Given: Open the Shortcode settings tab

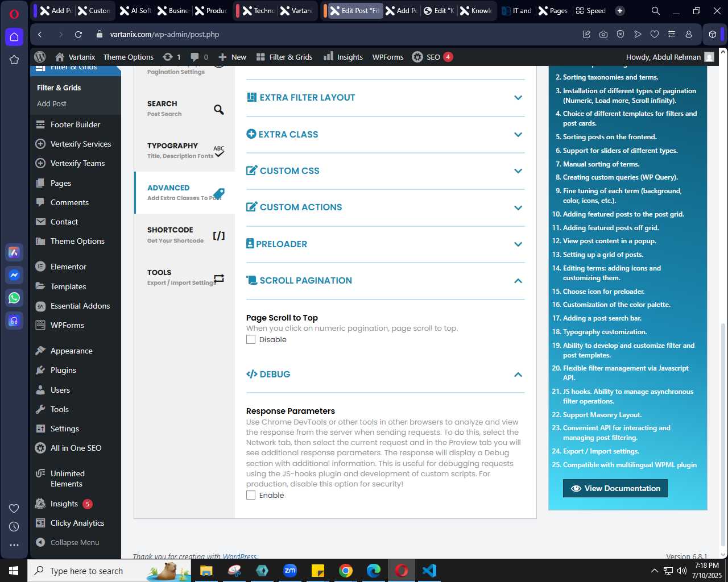Looking at the screenshot, I should point(185,235).
